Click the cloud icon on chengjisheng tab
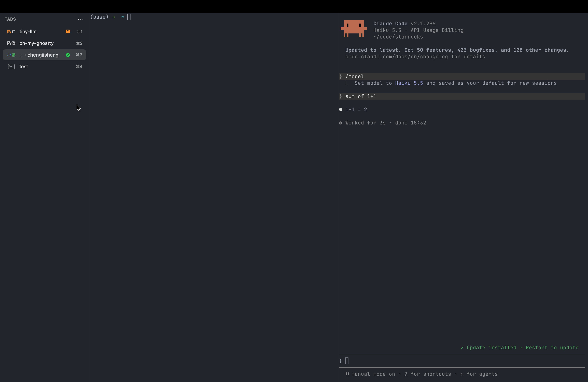Screen dimensions: 588x382 (x=9, y=55)
